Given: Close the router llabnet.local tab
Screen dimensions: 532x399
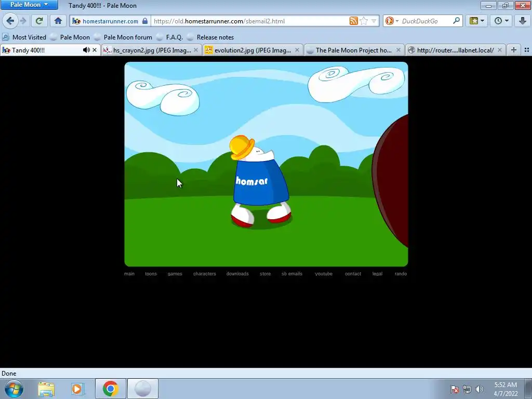Looking at the screenshot, I should 500,50.
